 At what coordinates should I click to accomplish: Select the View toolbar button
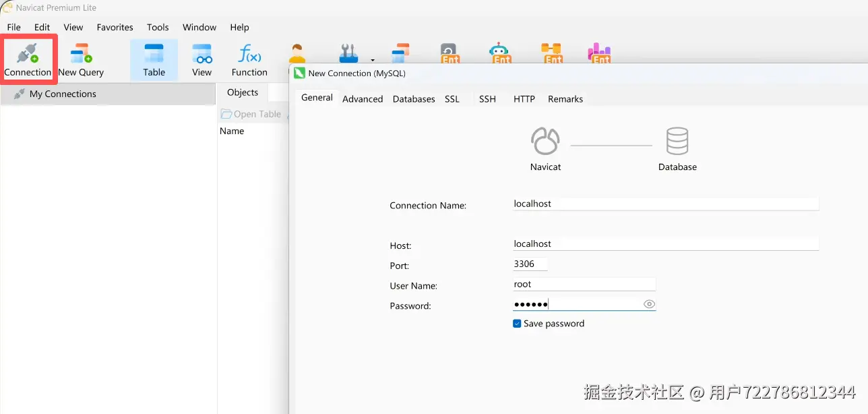201,59
